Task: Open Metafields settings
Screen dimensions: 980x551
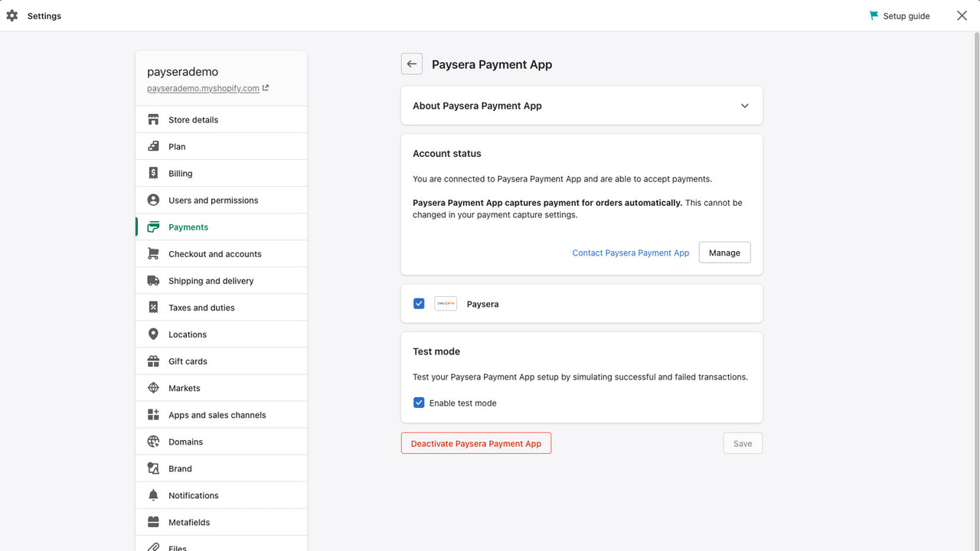Action: click(221, 521)
